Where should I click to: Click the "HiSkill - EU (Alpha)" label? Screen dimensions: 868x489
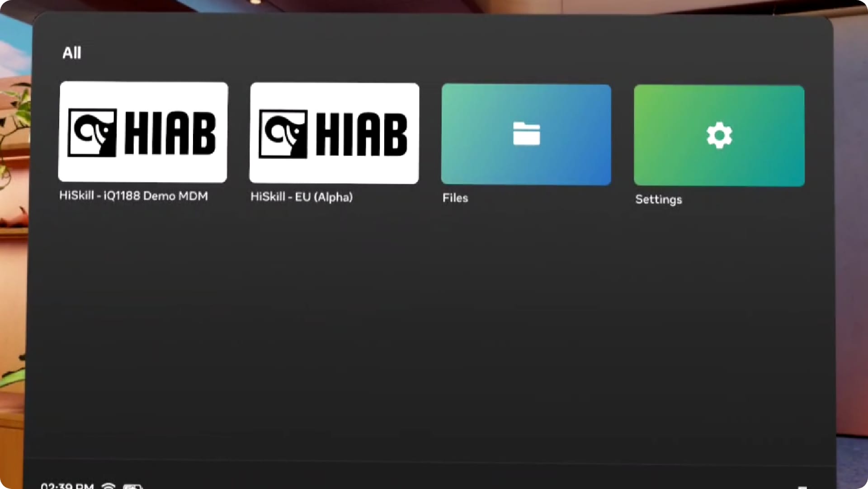click(x=302, y=197)
